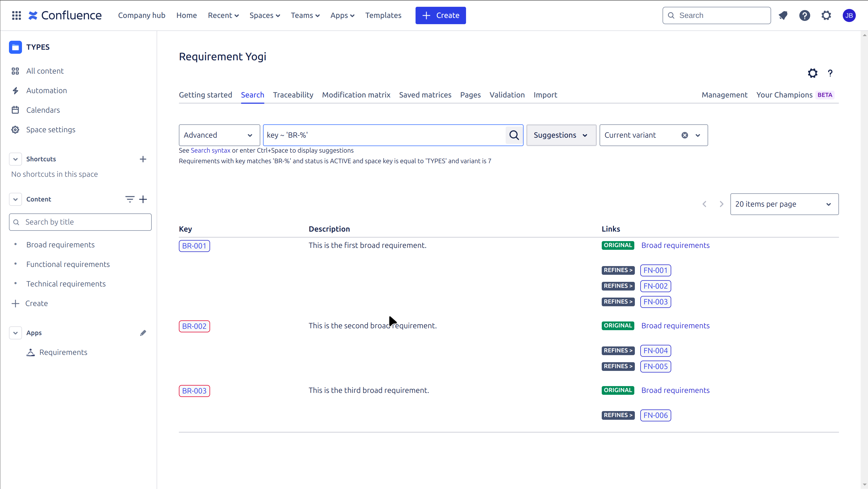This screenshot has height=489, width=868.
Task: Expand the Suggestions dropdown
Action: point(561,135)
